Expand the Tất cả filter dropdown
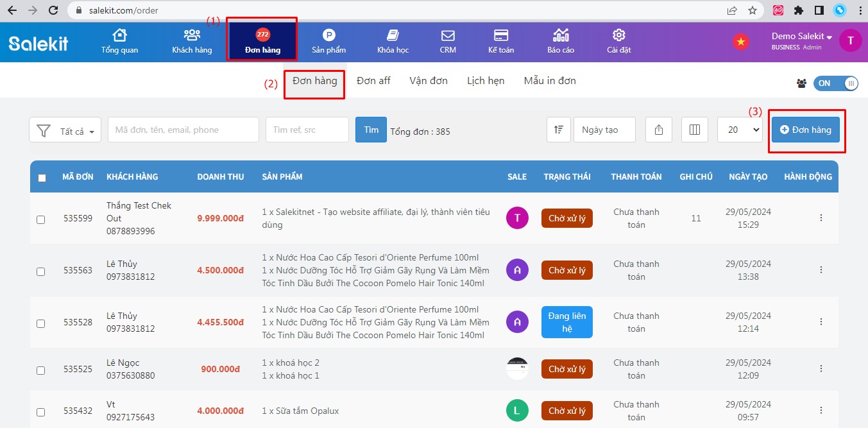Image resolution: width=868 pixels, height=428 pixels. [x=65, y=130]
